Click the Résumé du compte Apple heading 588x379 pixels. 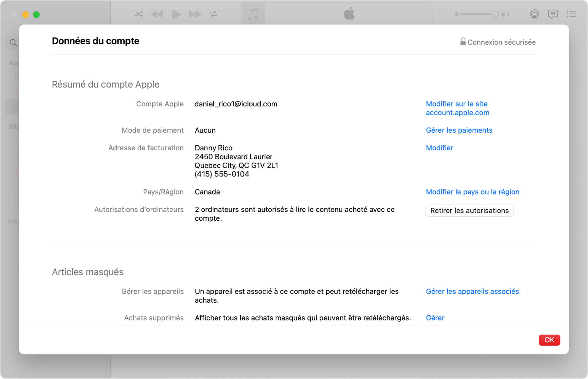[x=106, y=84]
